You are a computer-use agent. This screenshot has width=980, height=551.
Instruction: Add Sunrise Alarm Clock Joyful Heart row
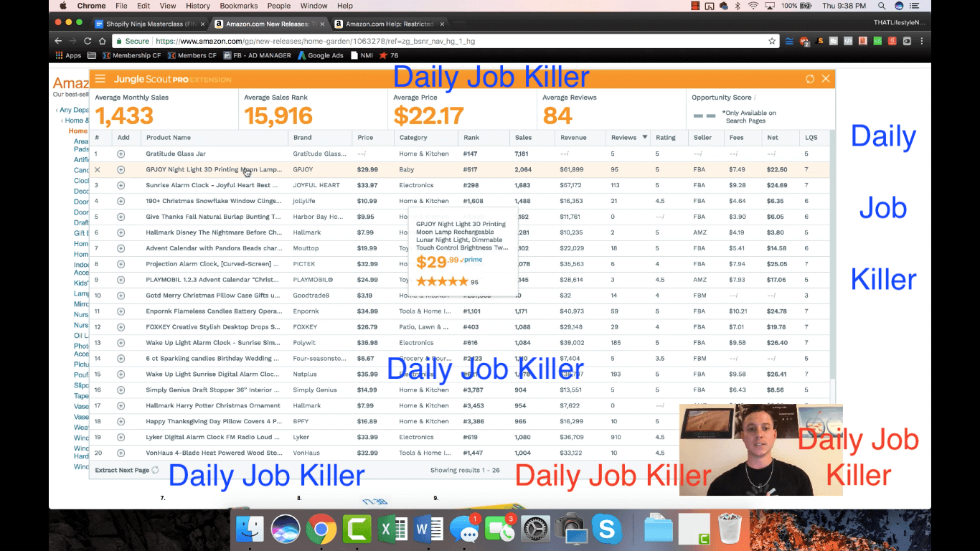[121, 185]
